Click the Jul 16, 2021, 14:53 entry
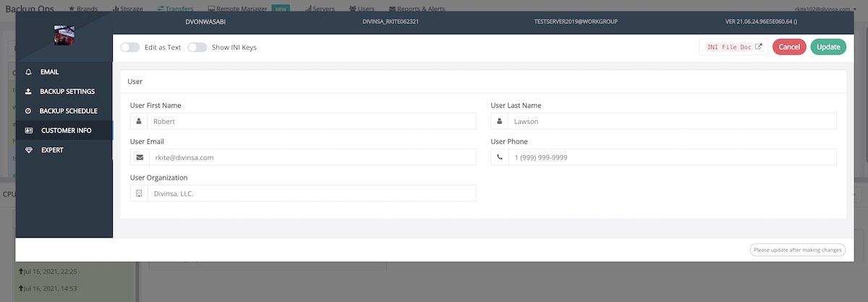 tap(48, 288)
